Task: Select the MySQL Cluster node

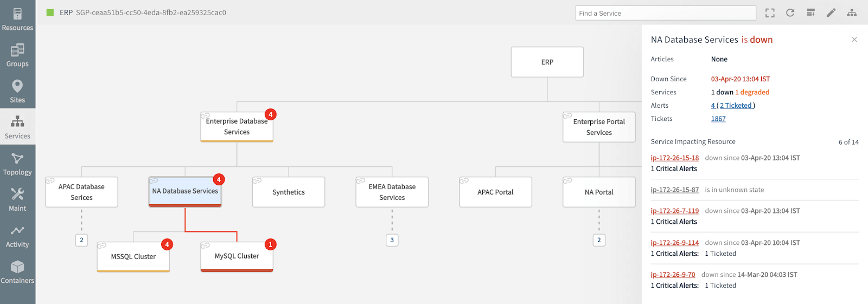Action: point(237,256)
